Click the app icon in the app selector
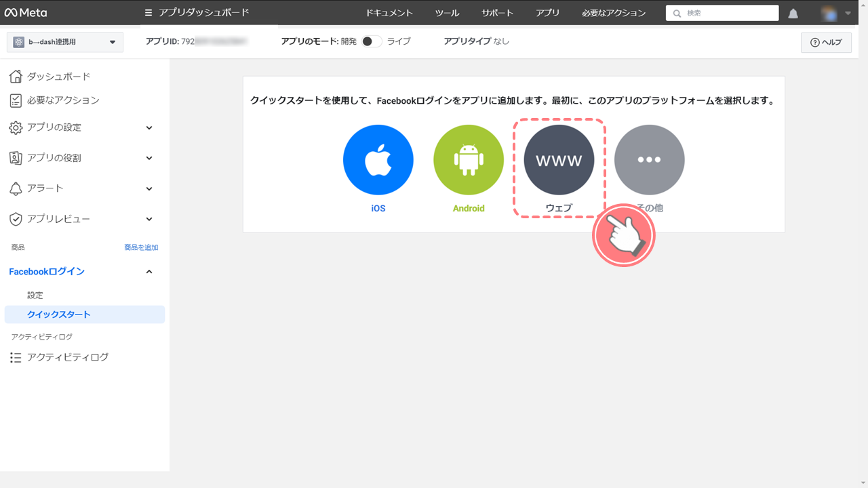The height and width of the screenshot is (488, 868). [19, 42]
